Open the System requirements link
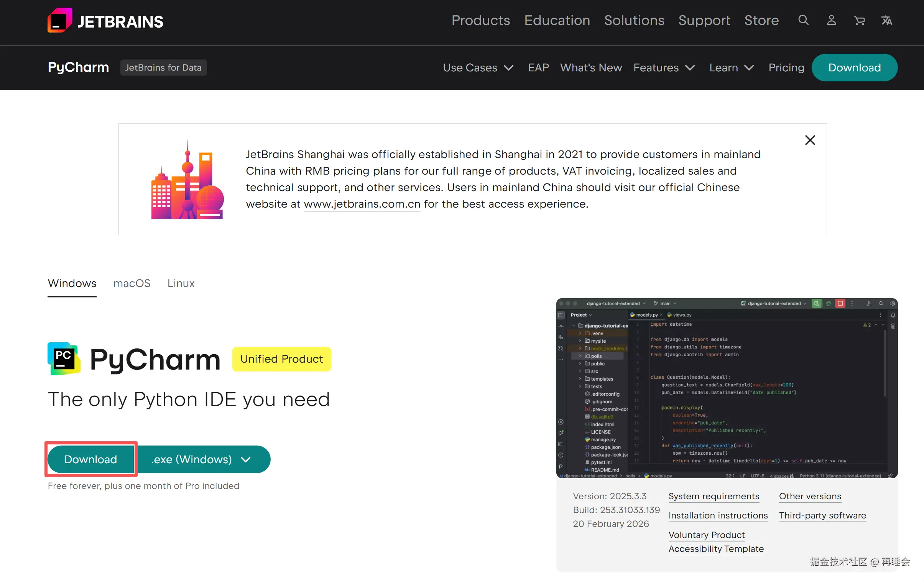 point(714,496)
